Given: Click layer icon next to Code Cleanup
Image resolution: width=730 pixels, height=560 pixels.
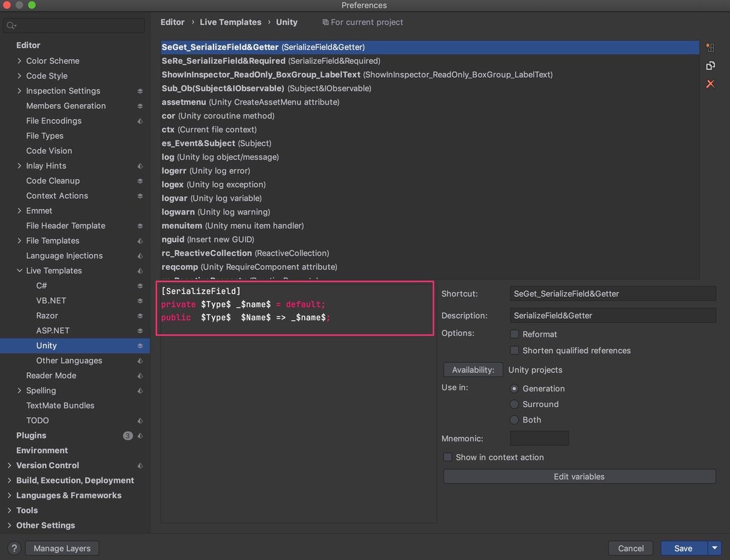Looking at the screenshot, I should (140, 181).
